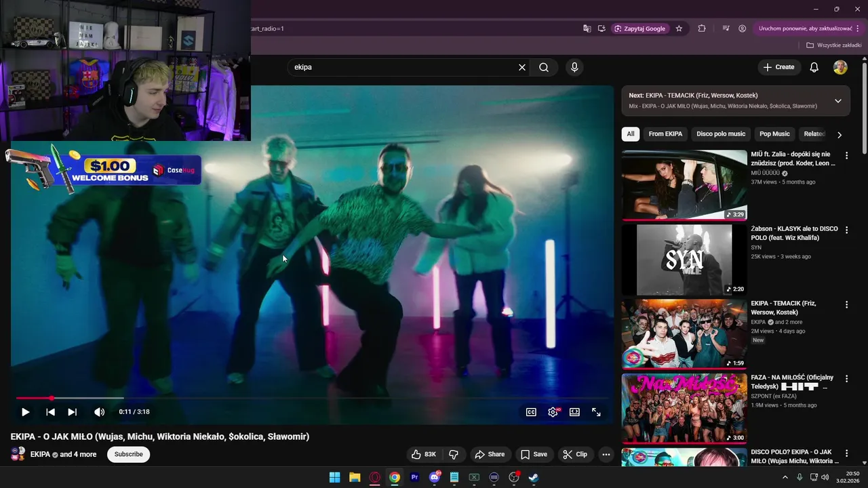Screen dimensions: 868x488
Task: Open YouTube notifications bell
Action: click(x=814, y=67)
